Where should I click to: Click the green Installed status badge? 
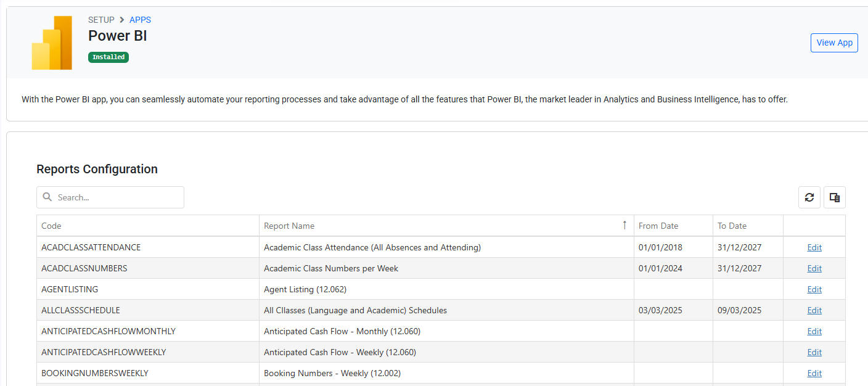[108, 57]
